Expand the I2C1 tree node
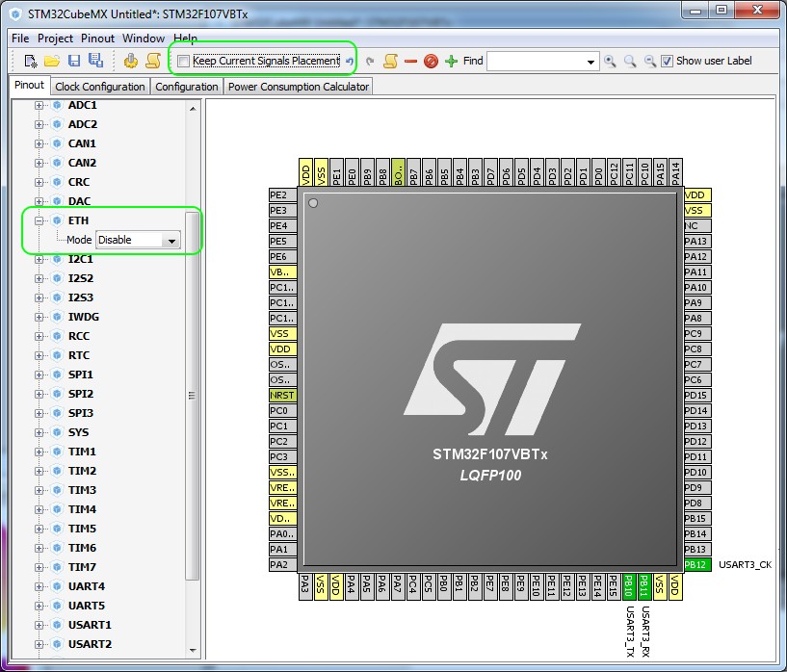Viewport: 787px width, 672px height. pyautogui.click(x=39, y=259)
